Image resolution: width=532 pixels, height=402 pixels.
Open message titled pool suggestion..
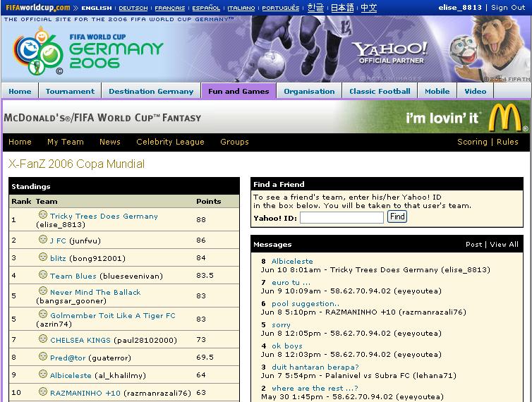[x=306, y=304]
